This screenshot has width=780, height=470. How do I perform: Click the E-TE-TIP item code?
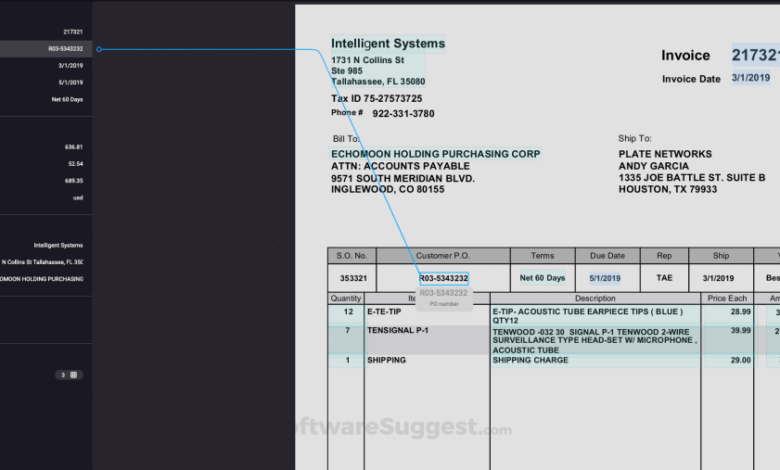384,312
